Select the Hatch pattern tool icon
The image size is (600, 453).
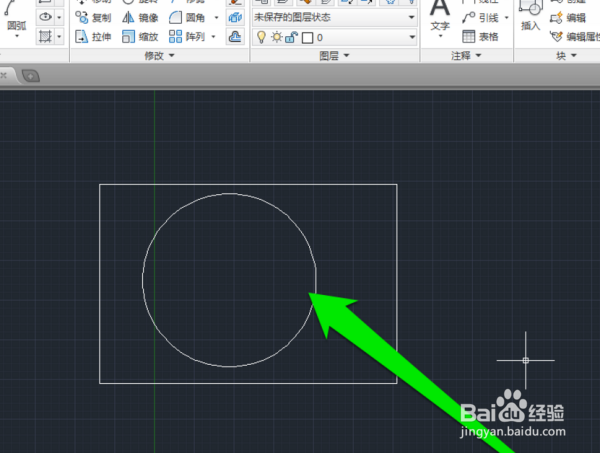pos(45,36)
